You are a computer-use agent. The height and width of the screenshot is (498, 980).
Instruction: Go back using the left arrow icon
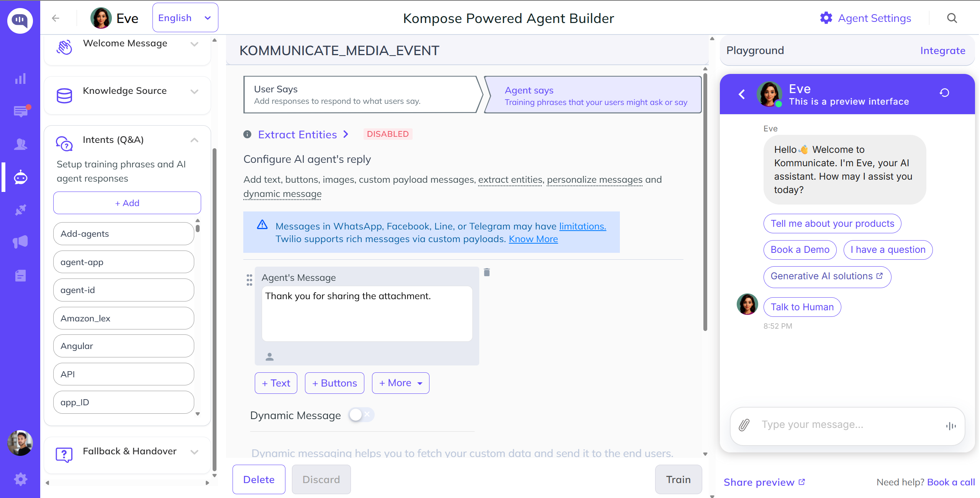pyautogui.click(x=56, y=18)
